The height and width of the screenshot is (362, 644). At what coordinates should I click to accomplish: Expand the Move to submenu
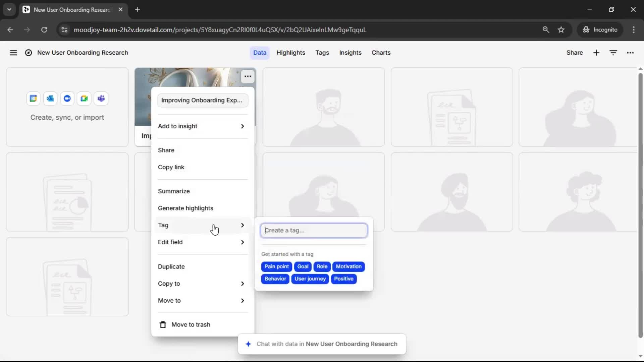click(x=201, y=301)
